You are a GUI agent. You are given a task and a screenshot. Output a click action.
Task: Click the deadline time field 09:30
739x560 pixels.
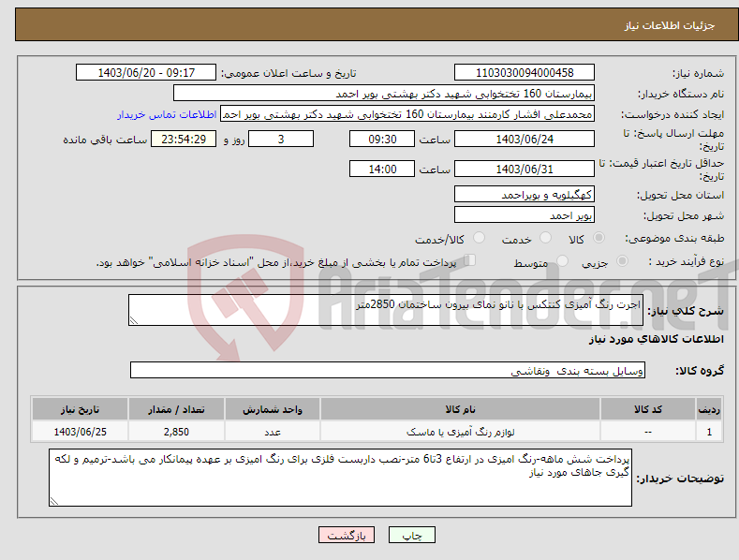point(382,139)
